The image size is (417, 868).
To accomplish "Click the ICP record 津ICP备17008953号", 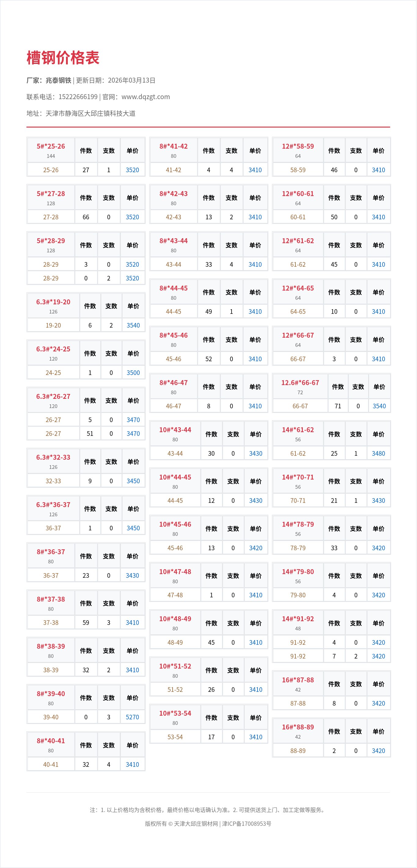I will tap(247, 824).
